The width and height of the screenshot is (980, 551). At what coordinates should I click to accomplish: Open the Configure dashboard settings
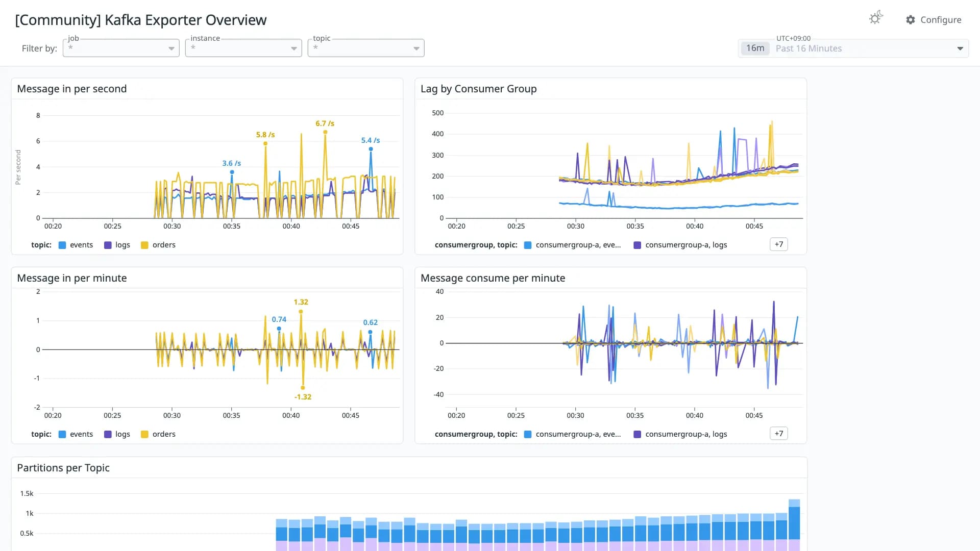pyautogui.click(x=934, y=20)
